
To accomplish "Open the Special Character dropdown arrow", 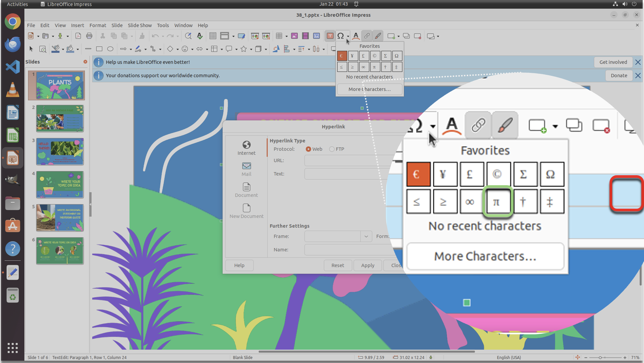I will point(348,36).
